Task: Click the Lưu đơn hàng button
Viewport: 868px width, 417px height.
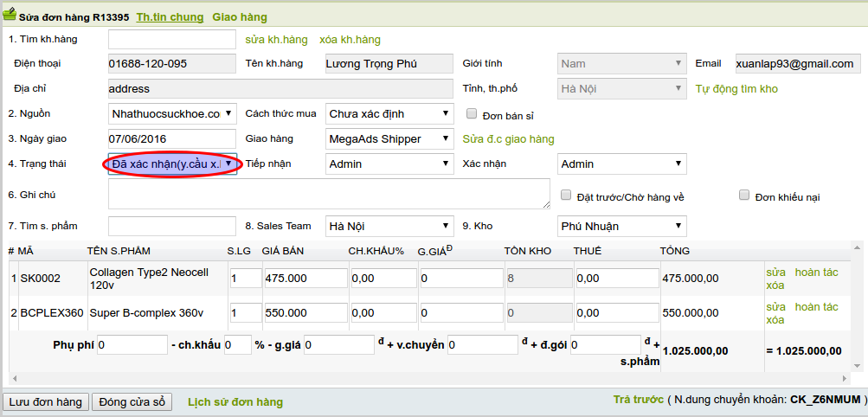Action: (44, 402)
